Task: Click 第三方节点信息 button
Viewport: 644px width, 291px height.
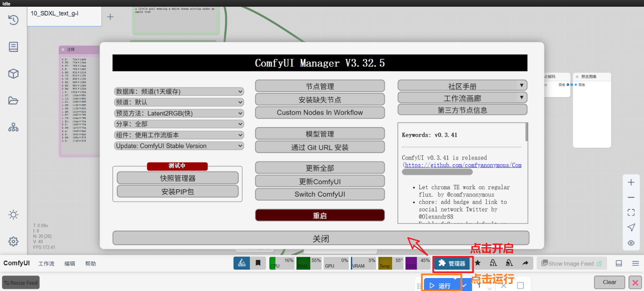Action: 462,110
